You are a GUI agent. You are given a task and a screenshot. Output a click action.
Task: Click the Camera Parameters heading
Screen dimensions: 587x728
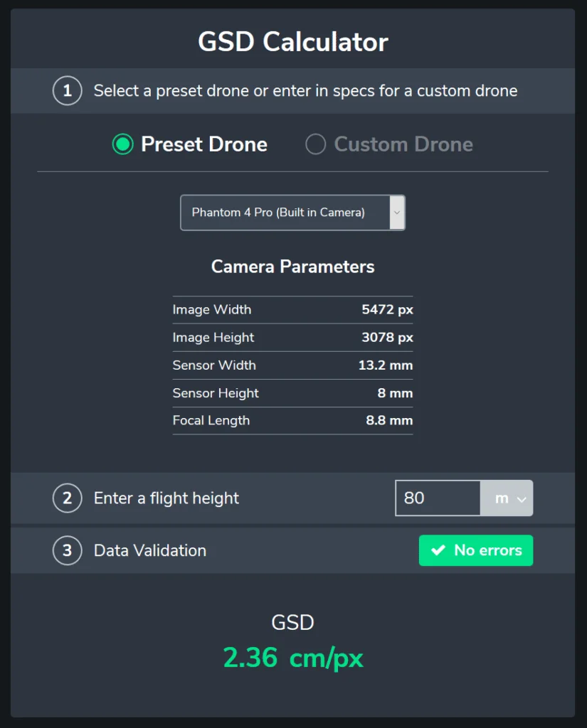[292, 266]
